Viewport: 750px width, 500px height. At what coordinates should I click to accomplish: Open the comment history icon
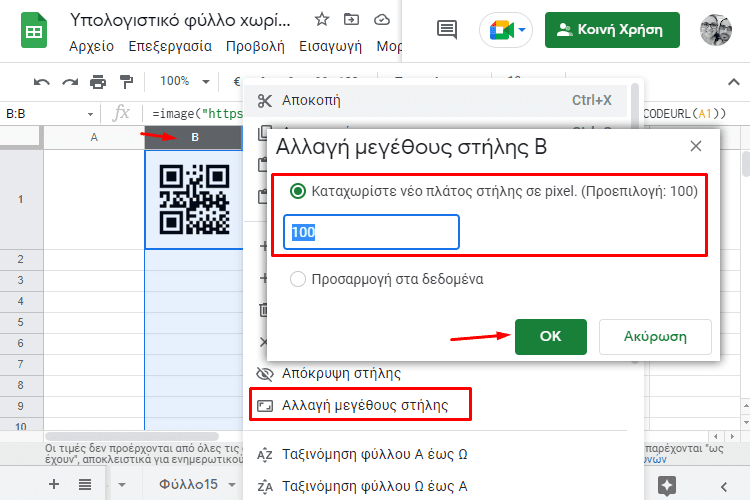[447, 30]
